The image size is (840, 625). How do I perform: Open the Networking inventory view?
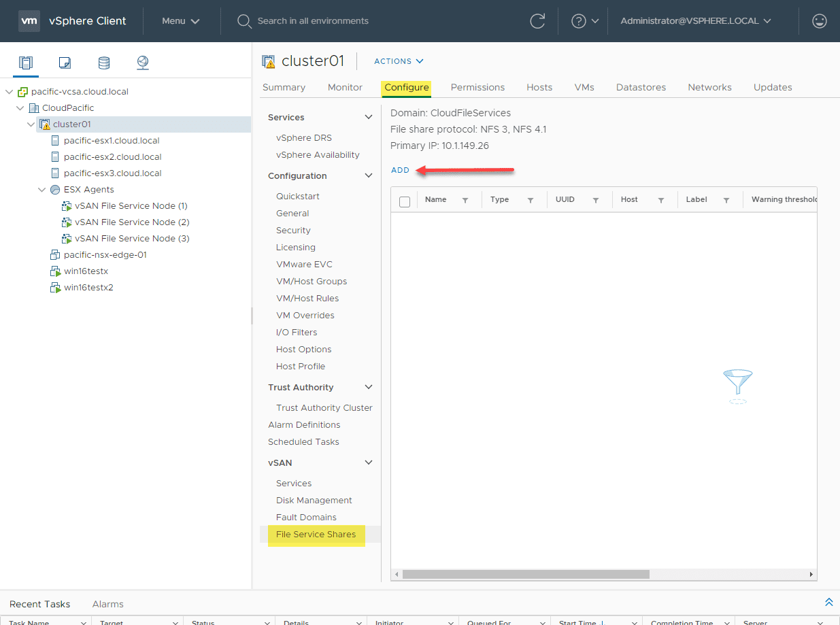point(142,62)
